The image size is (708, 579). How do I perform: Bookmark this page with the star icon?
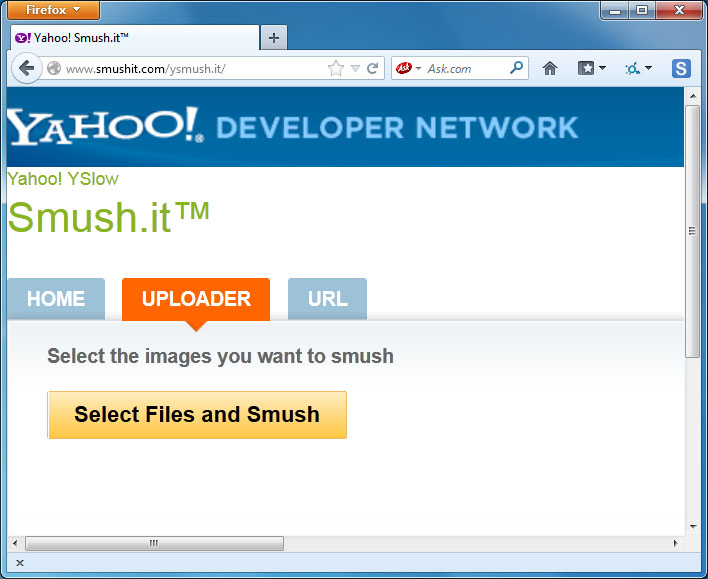335,69
